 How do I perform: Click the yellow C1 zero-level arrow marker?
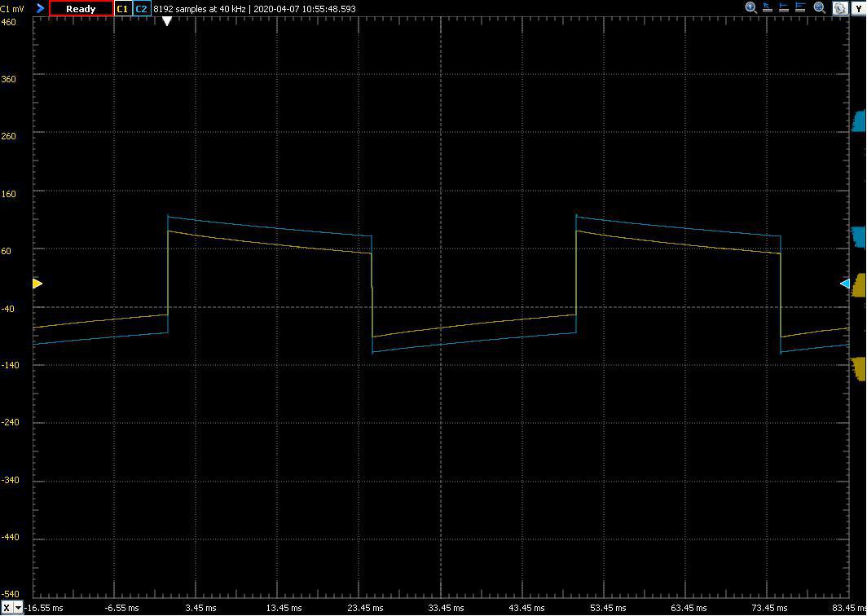click(x=37, y=284)
